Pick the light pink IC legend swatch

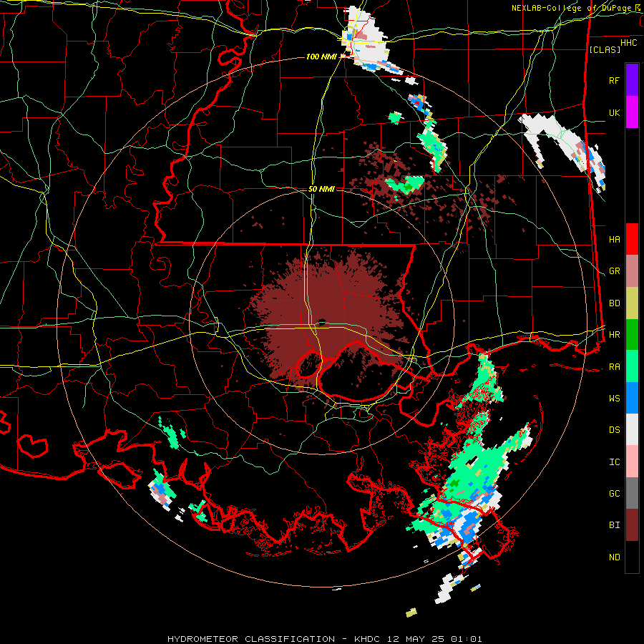[632, 462]
